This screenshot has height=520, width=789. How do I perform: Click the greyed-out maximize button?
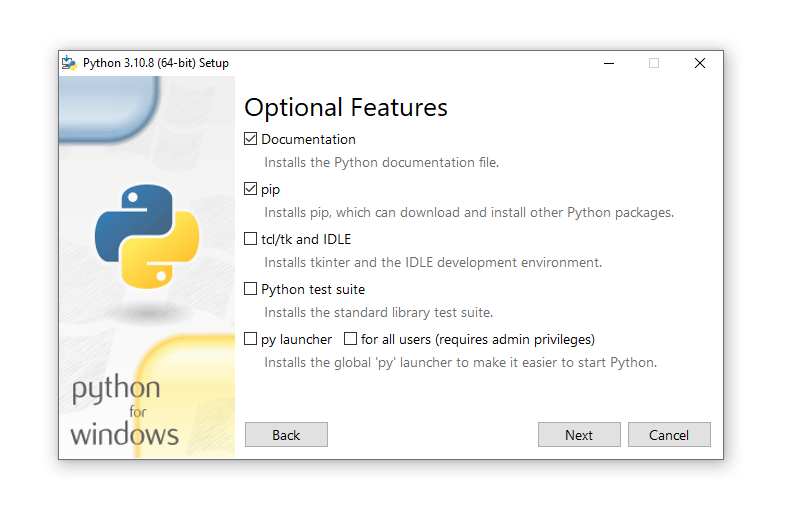click(654, 63)
